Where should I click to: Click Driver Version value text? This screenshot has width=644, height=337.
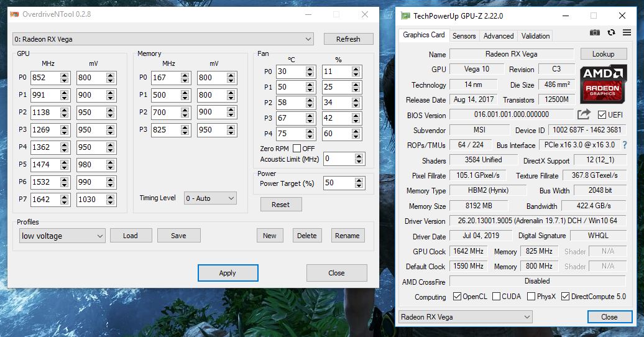pyautogui.click(x=537, y=221)
